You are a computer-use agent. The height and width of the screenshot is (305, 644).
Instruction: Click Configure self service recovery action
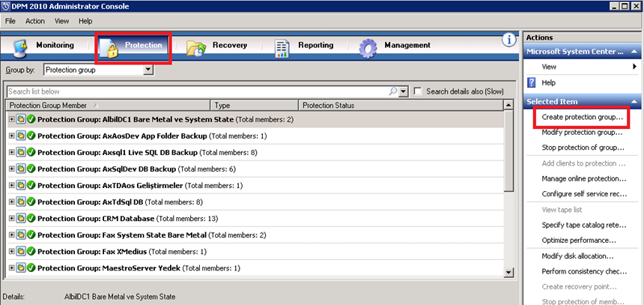click(583, 193)
